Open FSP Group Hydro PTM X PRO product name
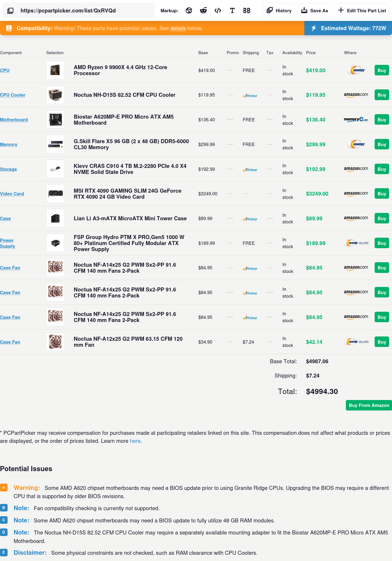 coord(129,243)
